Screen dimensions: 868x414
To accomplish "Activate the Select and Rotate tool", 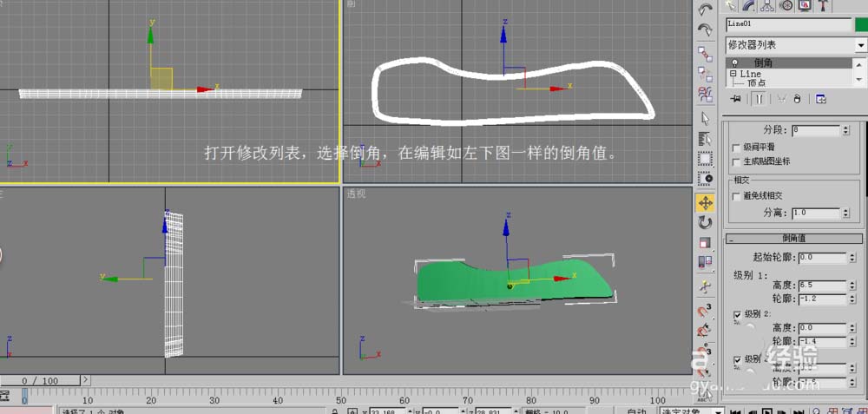I will pyautogui.click(x=705, y=223).
